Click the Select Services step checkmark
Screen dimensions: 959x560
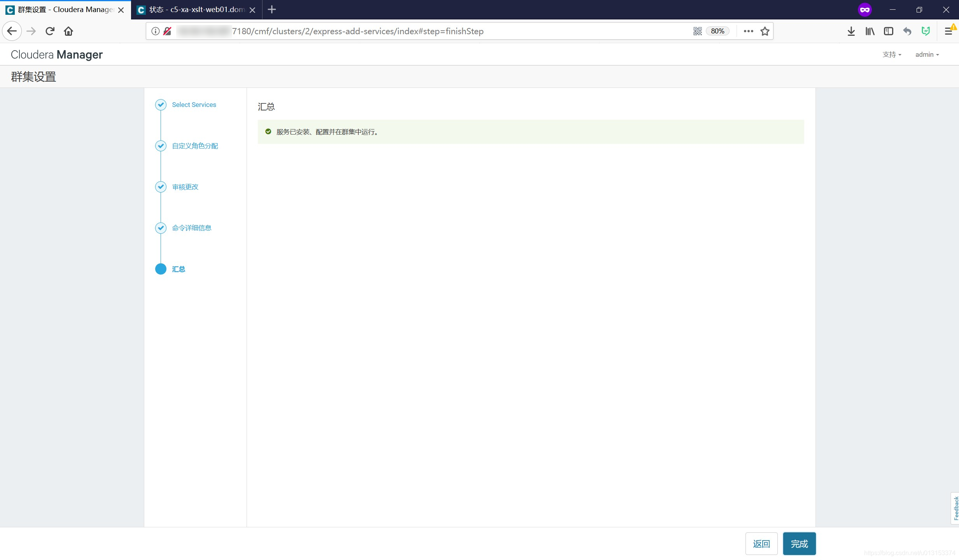click(x=161, y=105)
